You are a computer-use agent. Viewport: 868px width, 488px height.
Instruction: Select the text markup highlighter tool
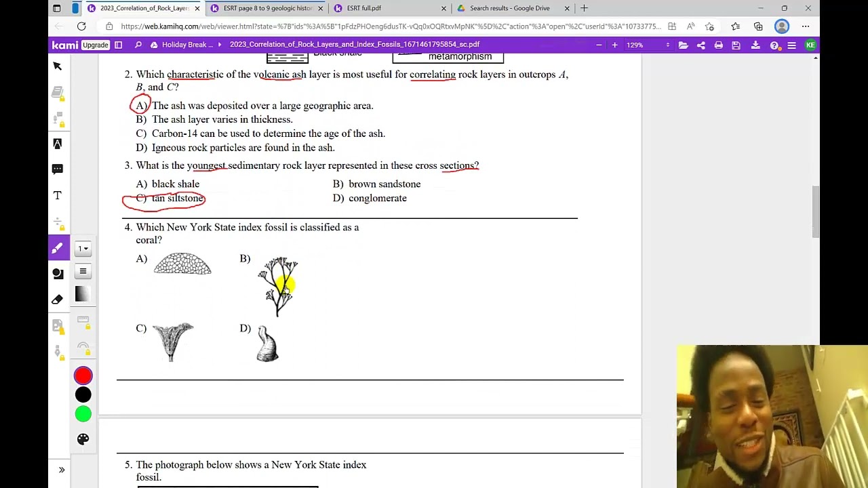click(58, 144)
